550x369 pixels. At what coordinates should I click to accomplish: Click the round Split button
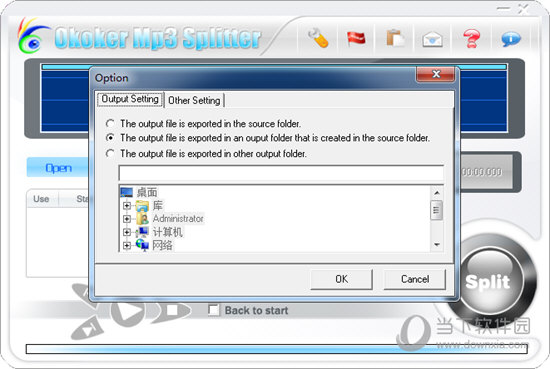489,281
